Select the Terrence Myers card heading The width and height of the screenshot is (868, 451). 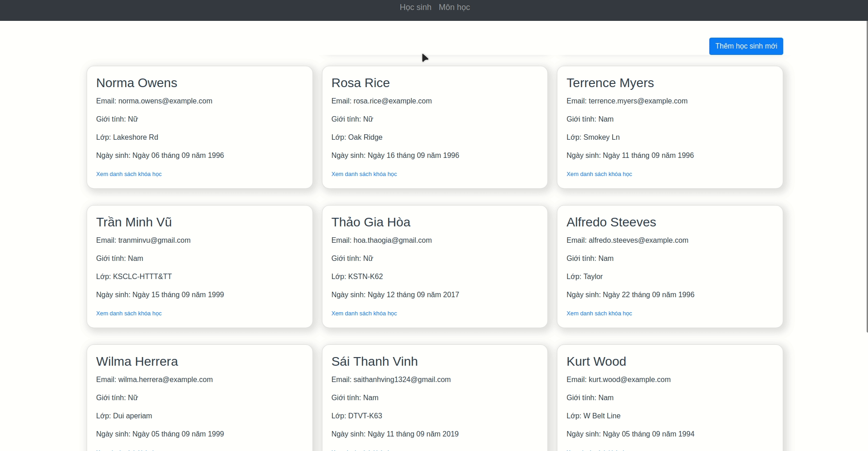[x=610, y=83]
